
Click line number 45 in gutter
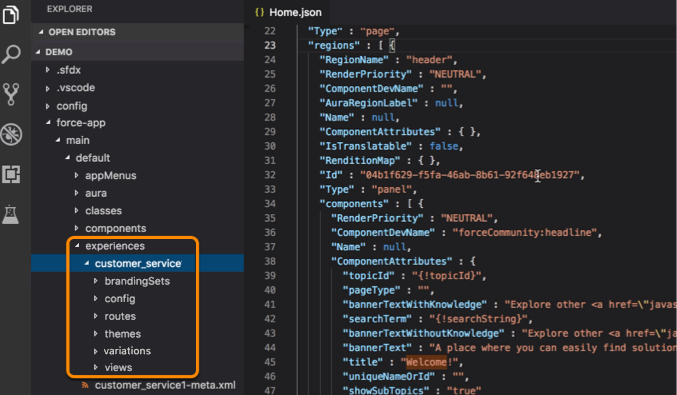pyautogui.click(x=270, y=362)
